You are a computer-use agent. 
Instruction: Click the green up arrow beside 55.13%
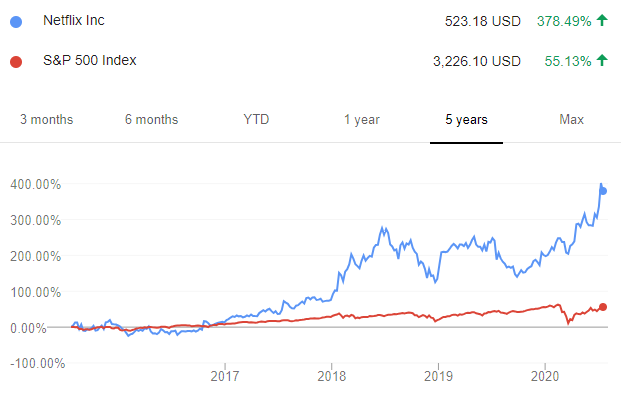point(602,60)
